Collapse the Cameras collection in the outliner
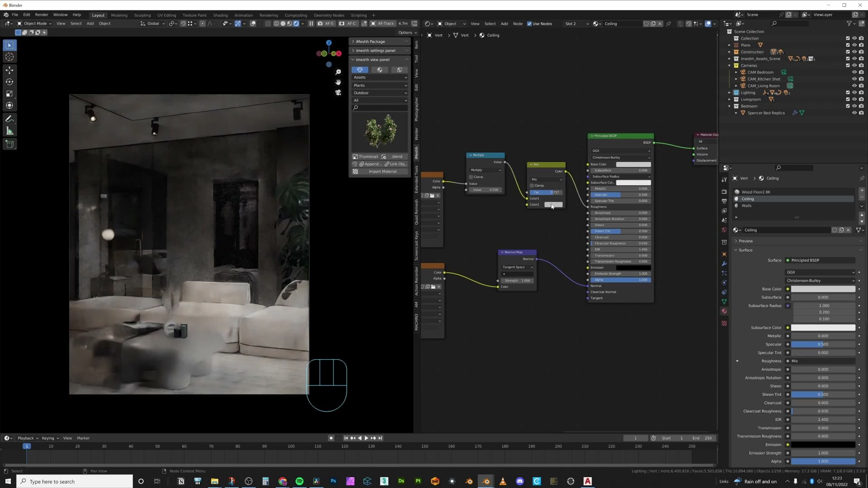 (x=729, y=66)
